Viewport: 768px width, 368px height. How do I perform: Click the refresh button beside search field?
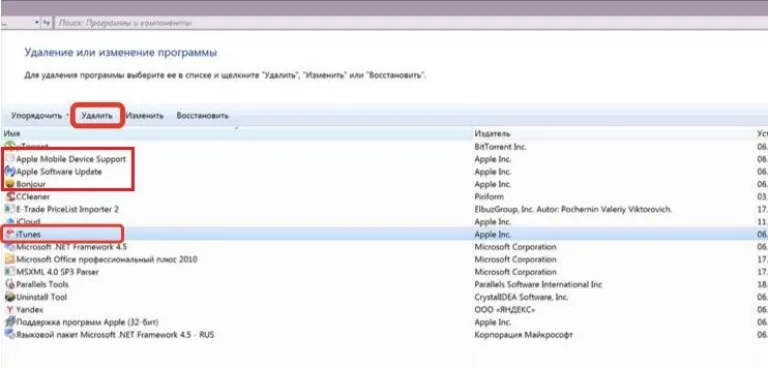click(47, 23)
